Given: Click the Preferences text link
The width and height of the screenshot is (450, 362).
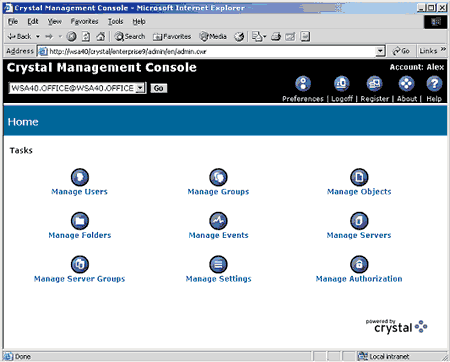Looking at the screenshot, I should [x=303, y=99].
